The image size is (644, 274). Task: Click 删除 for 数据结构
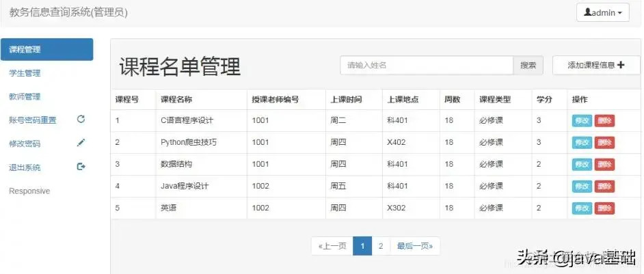click(x=604, y=164)
